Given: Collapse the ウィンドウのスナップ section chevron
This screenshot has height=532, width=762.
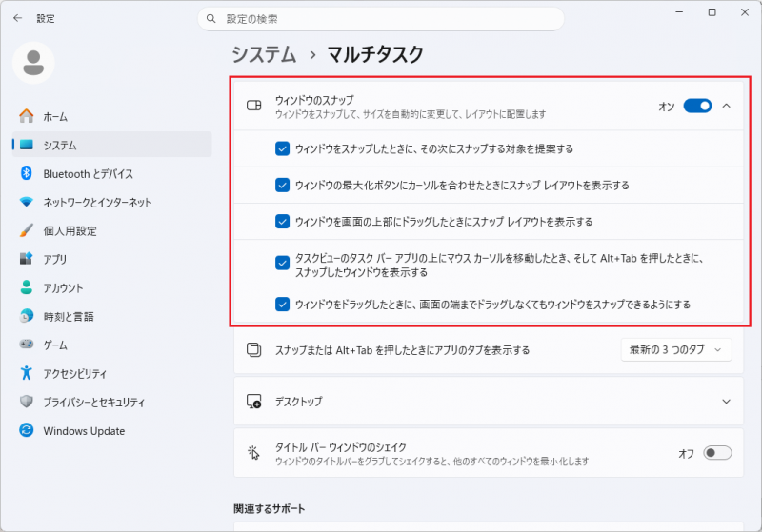Looking at the screenshot, I should [x=727, y=106].
